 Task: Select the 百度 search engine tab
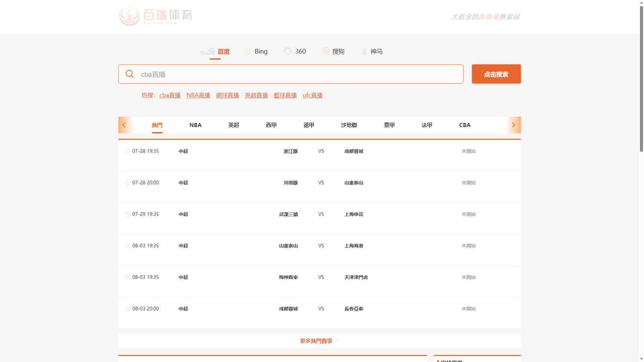coord(215,51)
